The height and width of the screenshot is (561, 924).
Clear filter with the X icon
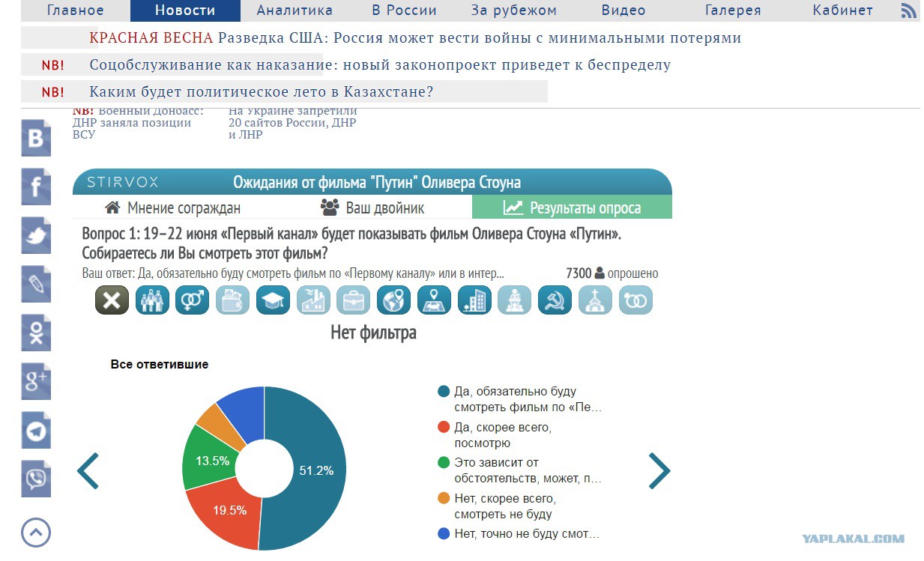[112, 300]
